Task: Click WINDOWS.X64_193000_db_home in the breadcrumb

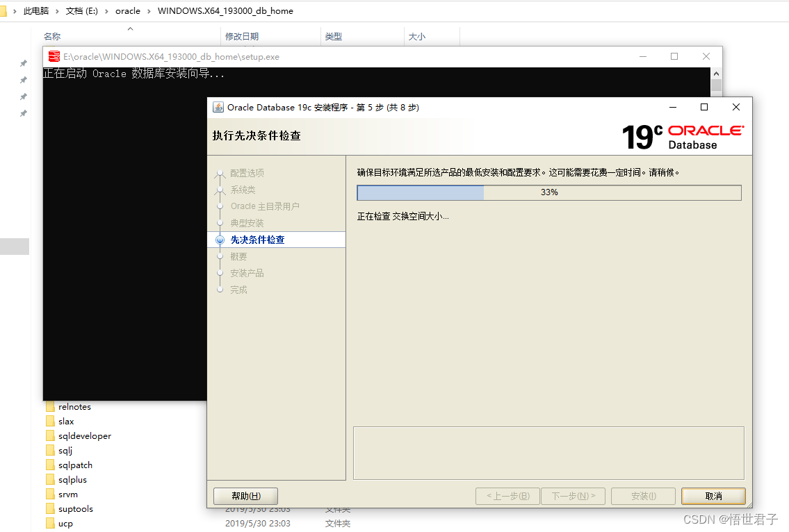Action: [225, 10]
